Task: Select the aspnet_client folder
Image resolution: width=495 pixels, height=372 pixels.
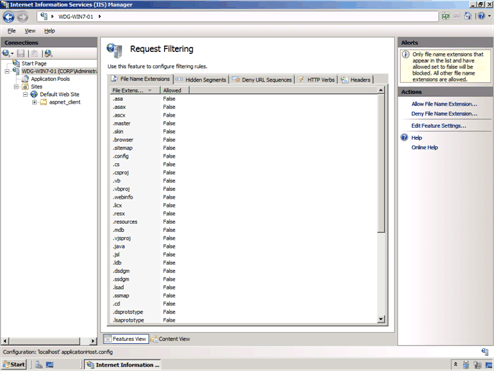Action: pyautogui.click(x=65, y=102)
